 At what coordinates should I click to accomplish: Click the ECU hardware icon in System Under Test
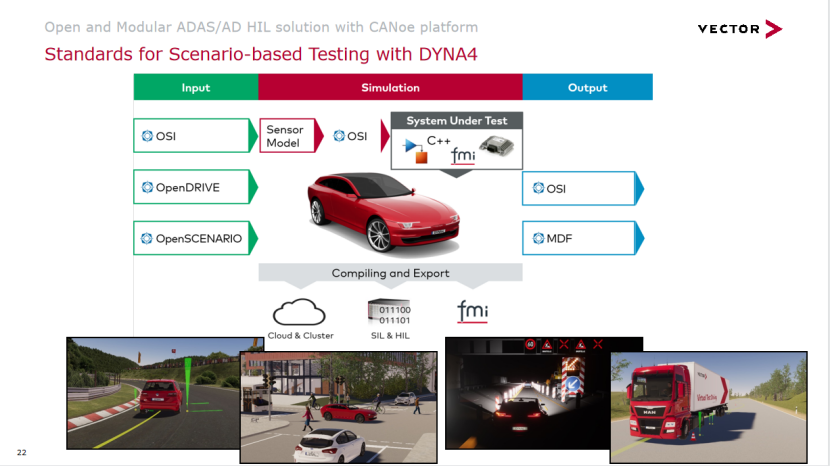[497, 145]
